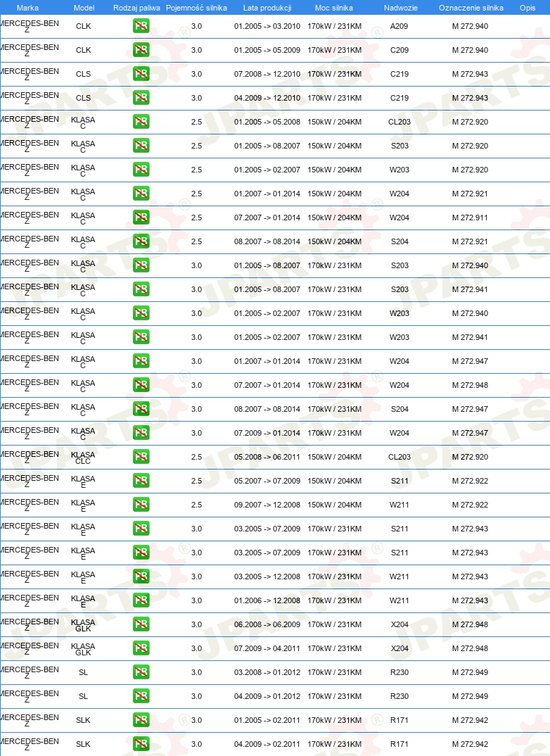Screen dimensions: 550x756
Task: Click the Pojemność silnika column header
Action: [196, 8]
